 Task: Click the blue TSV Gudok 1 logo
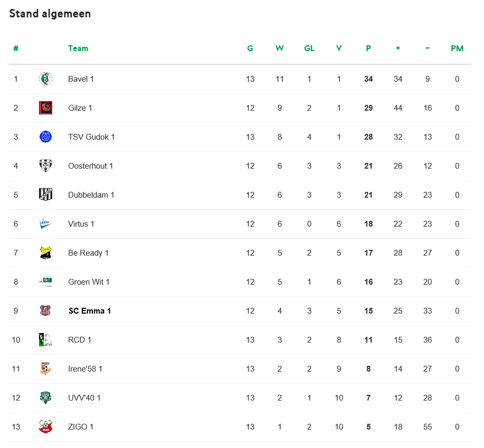(x=45, y=137)
